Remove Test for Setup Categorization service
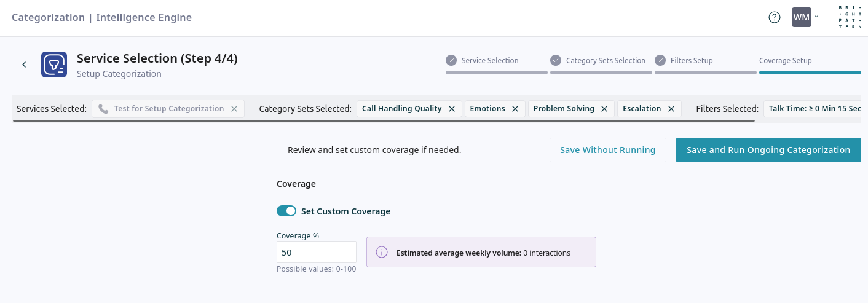This screenshot has height=303, width=868. [234, 109]
